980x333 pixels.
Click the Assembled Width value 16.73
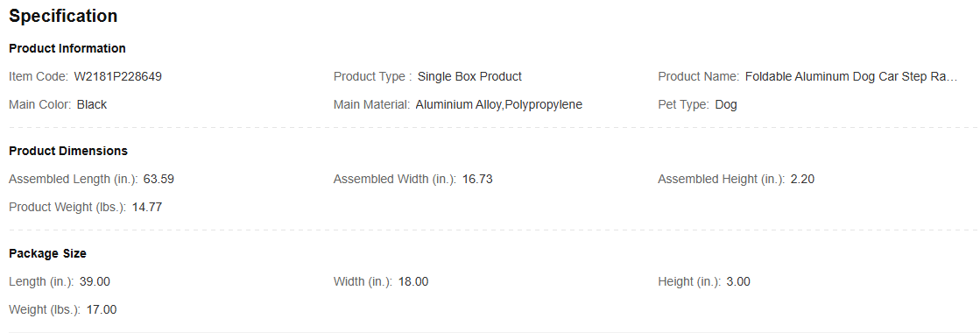477,180
